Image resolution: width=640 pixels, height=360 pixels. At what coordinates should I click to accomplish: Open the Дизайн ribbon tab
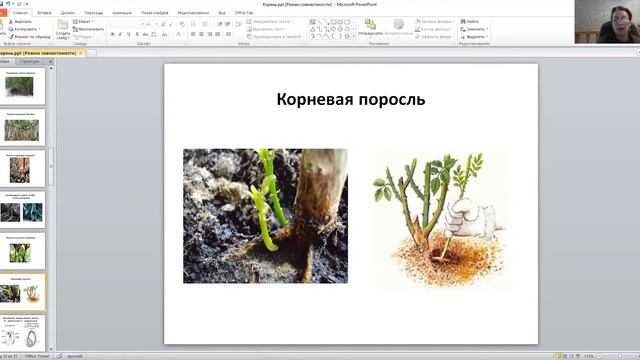click(68, 13)
